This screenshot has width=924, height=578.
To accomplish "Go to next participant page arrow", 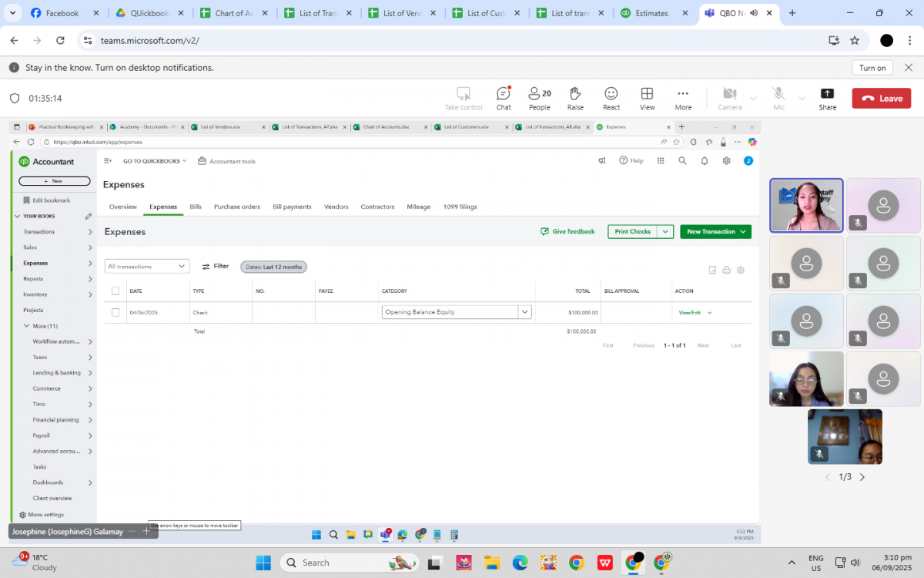I will click(x=862, y=477).
